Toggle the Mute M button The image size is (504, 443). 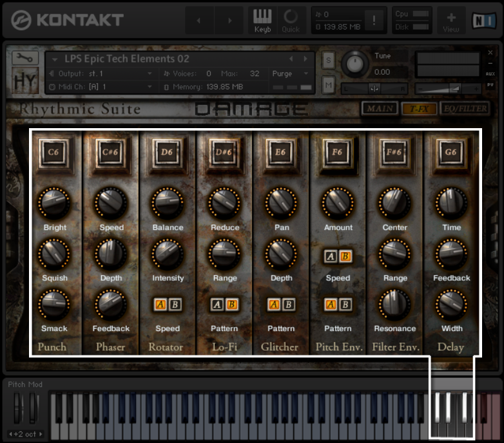[328, 85]
